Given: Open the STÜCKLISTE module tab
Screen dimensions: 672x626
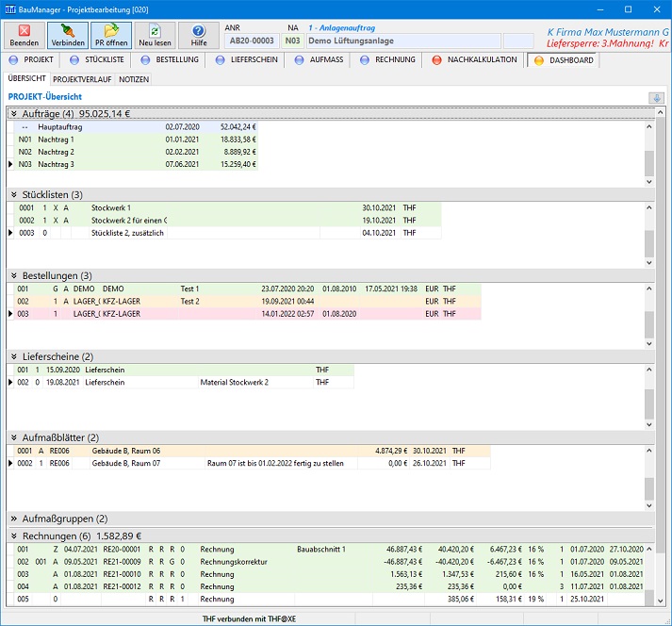Looking at the screenshot, I should 97,59.
